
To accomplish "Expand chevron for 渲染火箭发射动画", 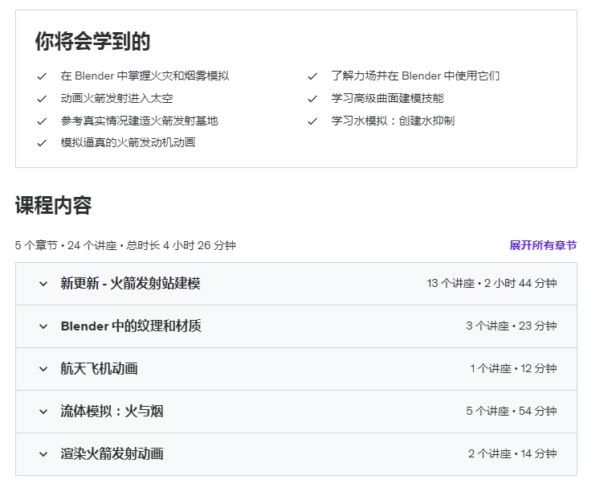I will (x=43, y=454).
